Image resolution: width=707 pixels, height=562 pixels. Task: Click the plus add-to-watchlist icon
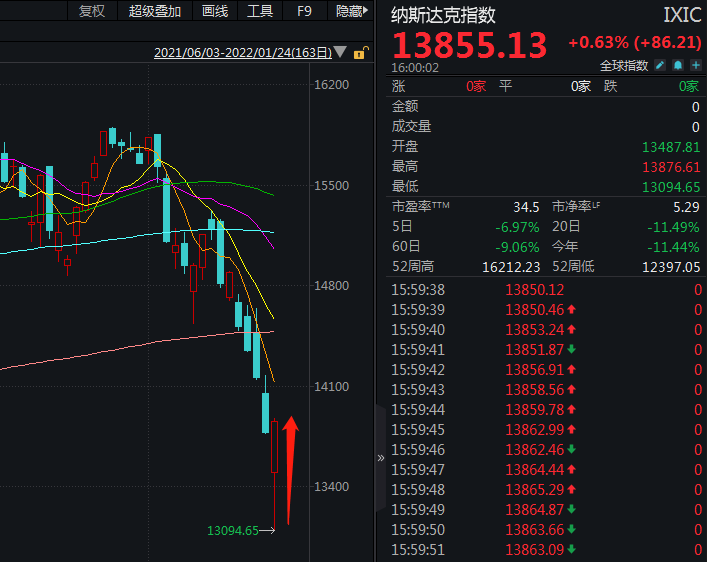click(696, 65)
